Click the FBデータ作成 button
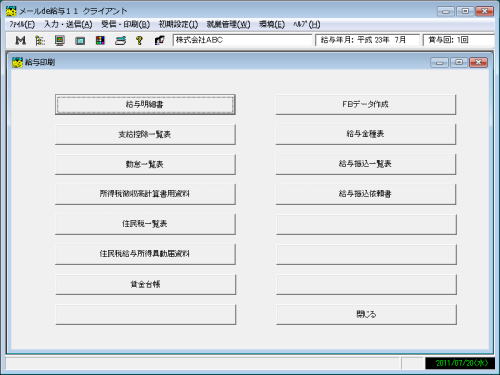Viewport: 500px width, 375px height. 366,105
